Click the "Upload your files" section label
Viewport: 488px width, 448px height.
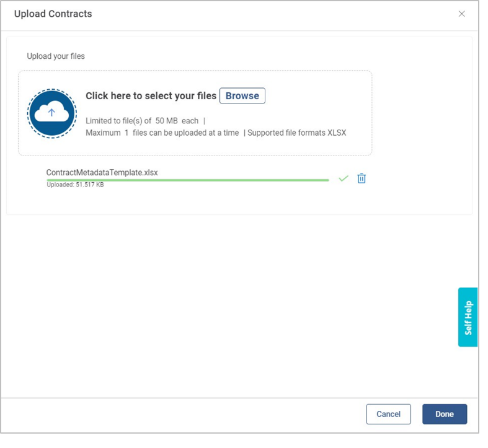pyautogui.click(x=56, y=56)
